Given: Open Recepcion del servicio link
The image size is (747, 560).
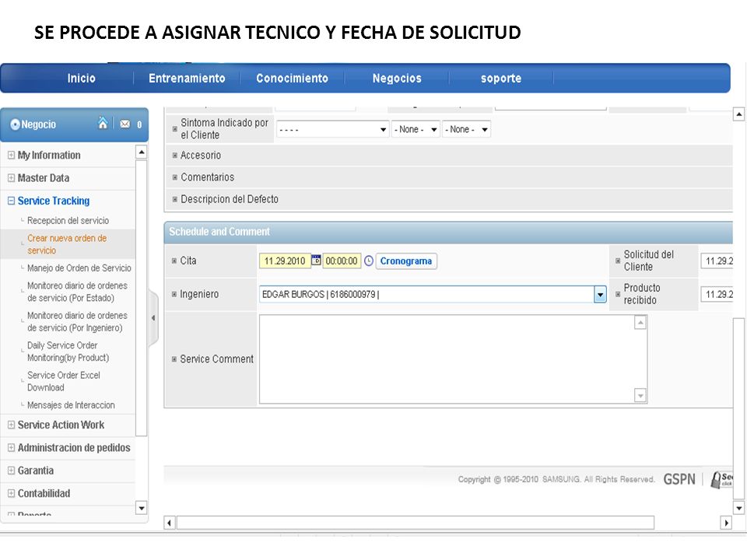Looking at the screenshot, I should [x=68, y=220].
